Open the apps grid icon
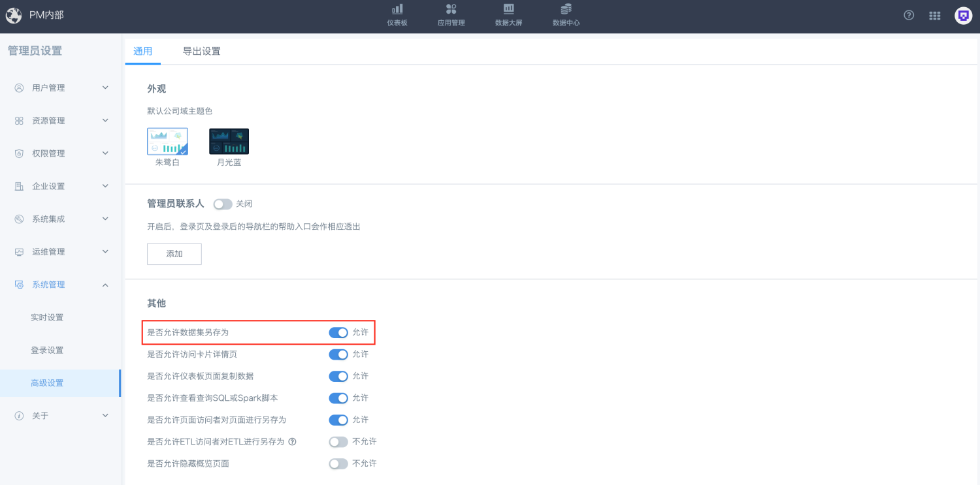Viewport: 980px width, 485px height. point(935,16)
